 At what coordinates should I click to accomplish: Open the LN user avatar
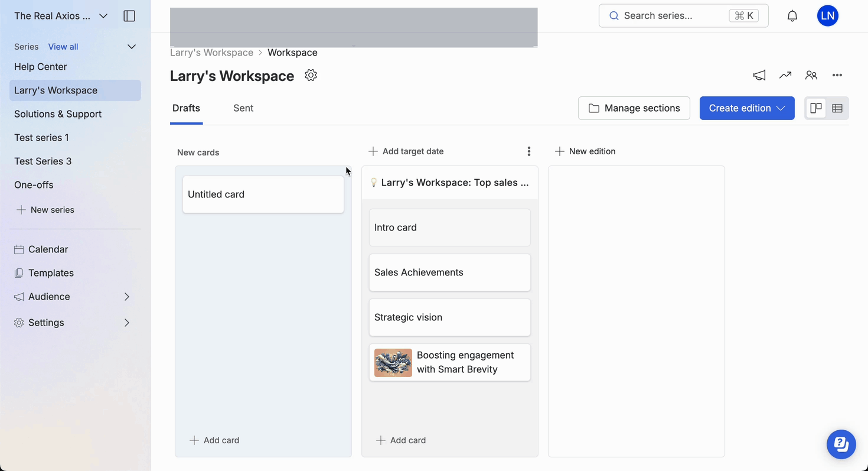point(827,16)
